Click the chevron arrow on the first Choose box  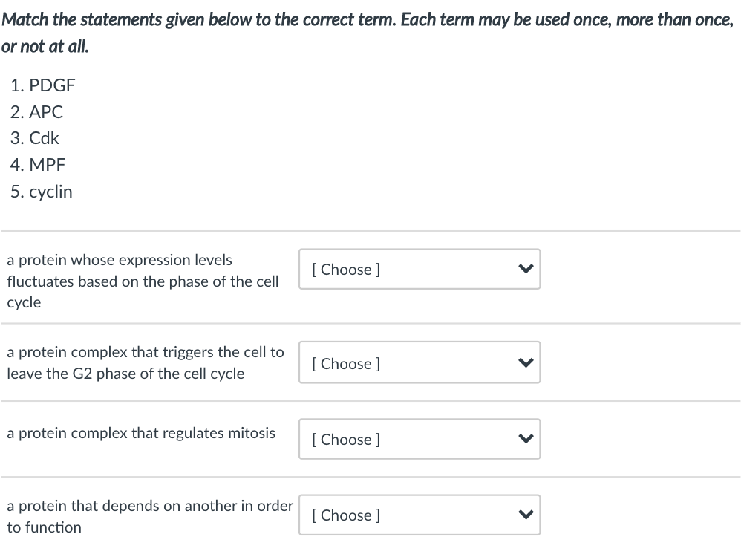pos(525,269)
